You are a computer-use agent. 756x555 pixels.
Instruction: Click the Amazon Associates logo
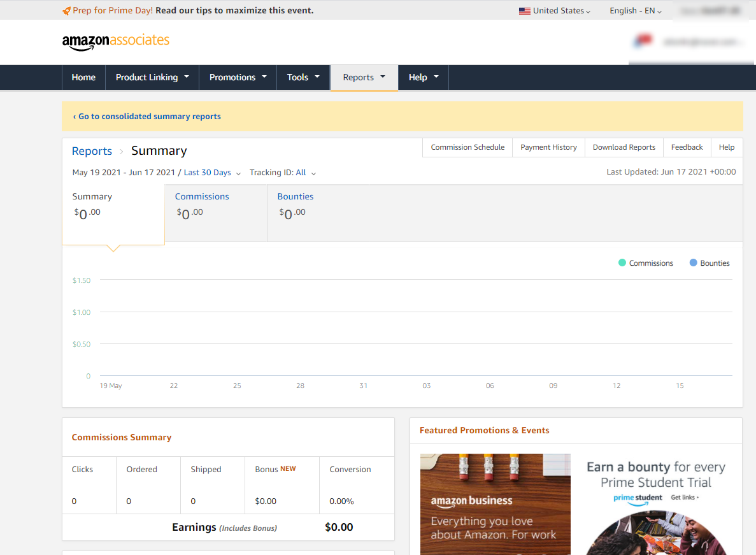(x=116, y=41)
